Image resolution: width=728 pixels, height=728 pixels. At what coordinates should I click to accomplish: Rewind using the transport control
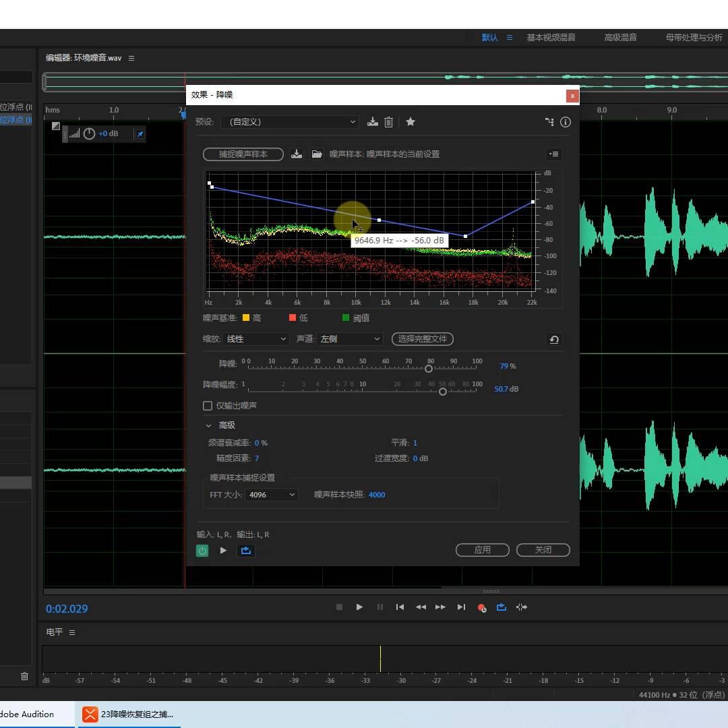[421, 607]
